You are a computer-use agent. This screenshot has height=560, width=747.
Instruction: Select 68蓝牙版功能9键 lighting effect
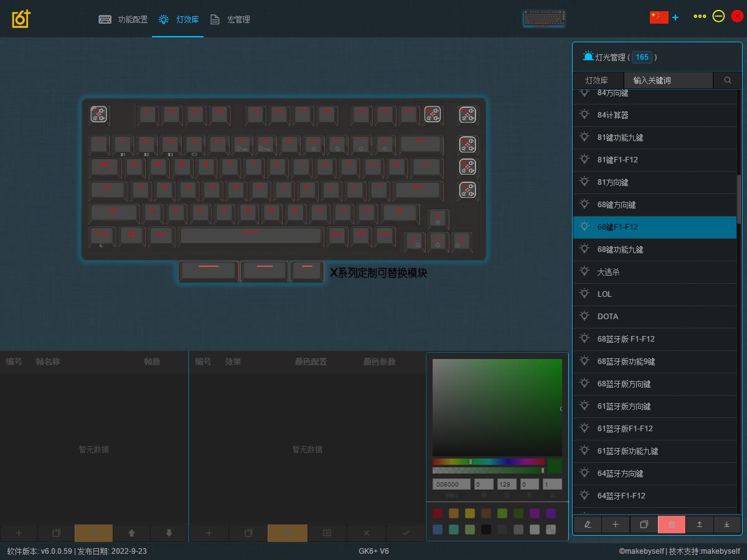(x=654, y=362)
